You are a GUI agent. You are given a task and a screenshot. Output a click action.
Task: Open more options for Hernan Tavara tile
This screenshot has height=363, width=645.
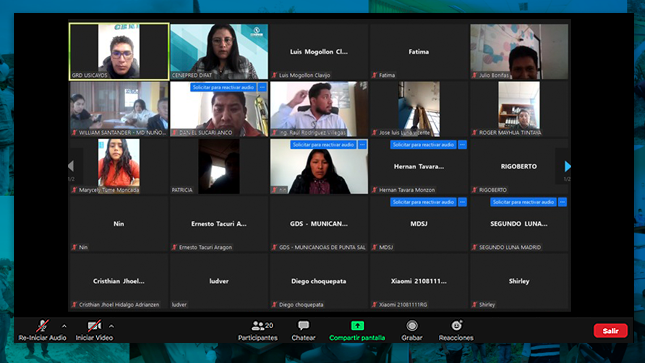pyautogui.click(x=462, y=144)
